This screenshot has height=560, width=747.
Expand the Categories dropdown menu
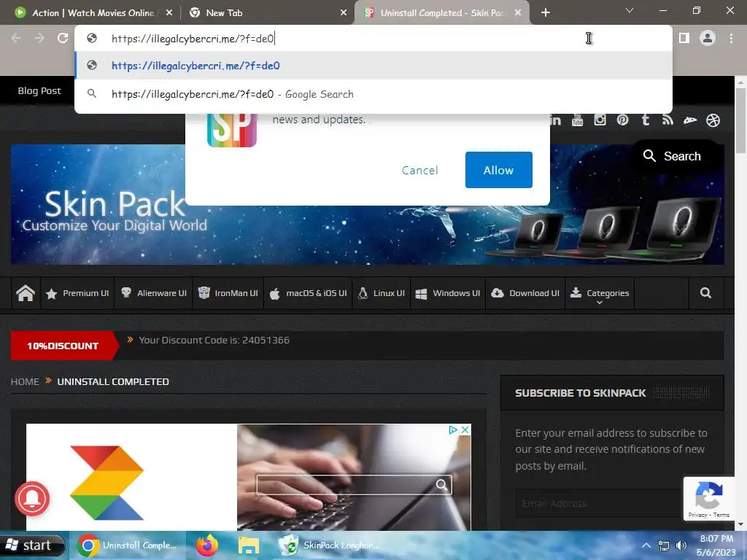600,293
